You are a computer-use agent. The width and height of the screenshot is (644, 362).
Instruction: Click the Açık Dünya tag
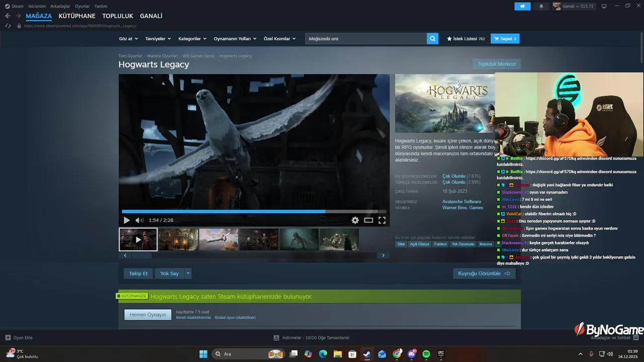[420, 244]
